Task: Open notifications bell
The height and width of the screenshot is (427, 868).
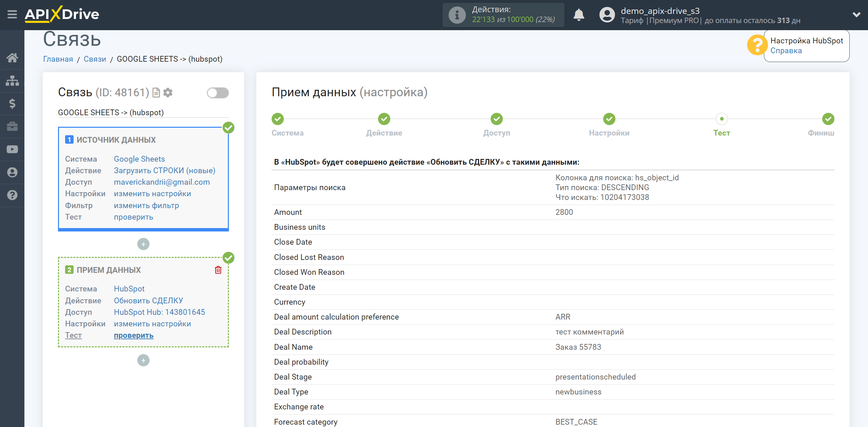Action: (x=579, y=15)
